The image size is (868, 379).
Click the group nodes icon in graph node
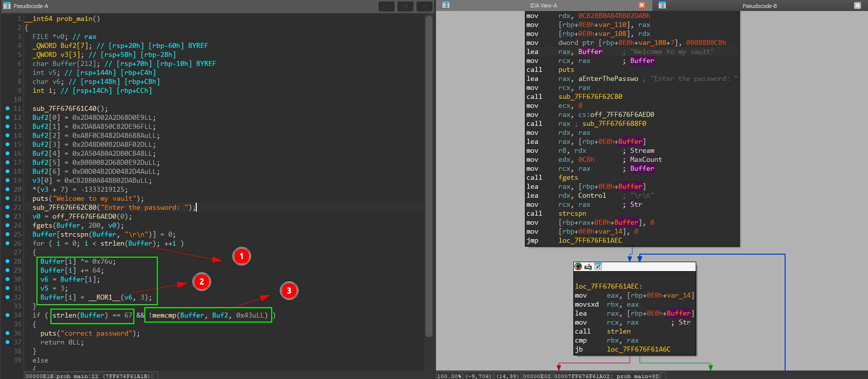[x=598, y=267]
